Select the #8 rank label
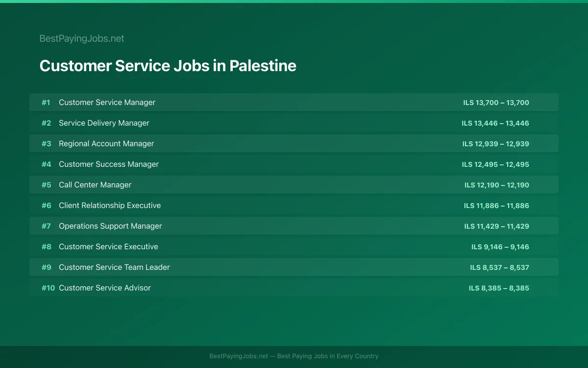Screen dimensions: 588x368 pos(46,247)
